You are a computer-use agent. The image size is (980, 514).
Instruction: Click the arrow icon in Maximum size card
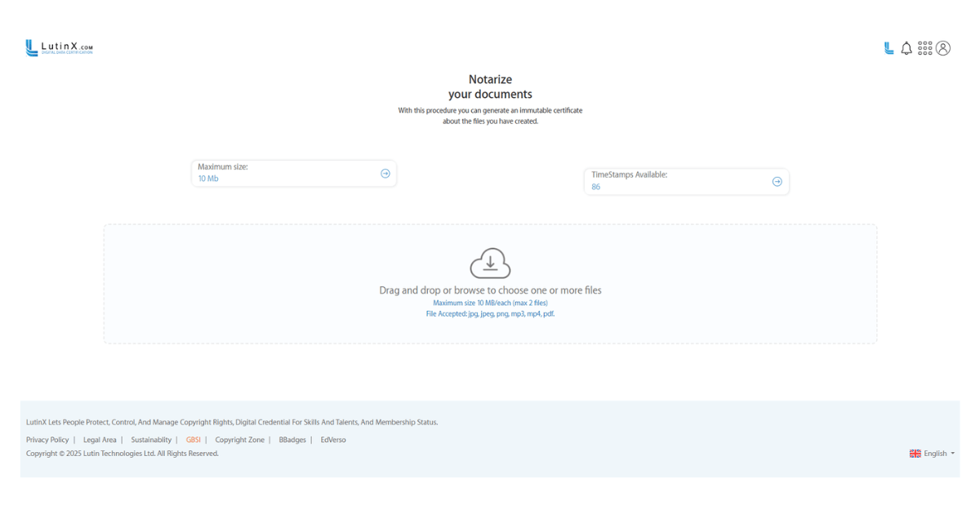(385, 173)
